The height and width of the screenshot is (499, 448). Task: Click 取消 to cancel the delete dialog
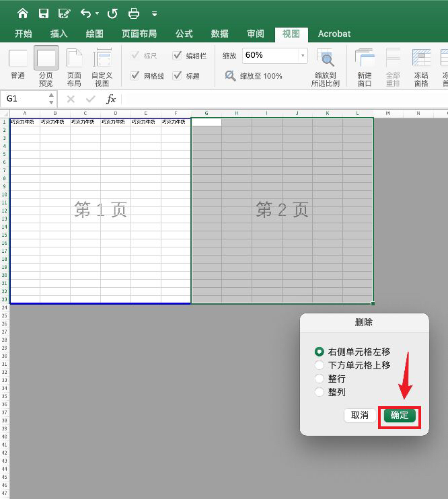point(360,416)
